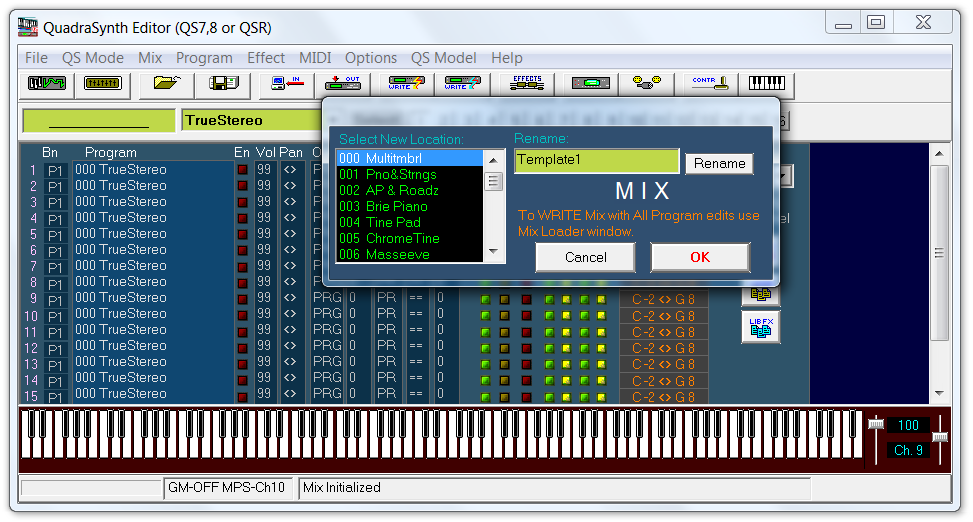Toggle the En enable box on row 9
This screenshot has width=973, height=522.
242,299
